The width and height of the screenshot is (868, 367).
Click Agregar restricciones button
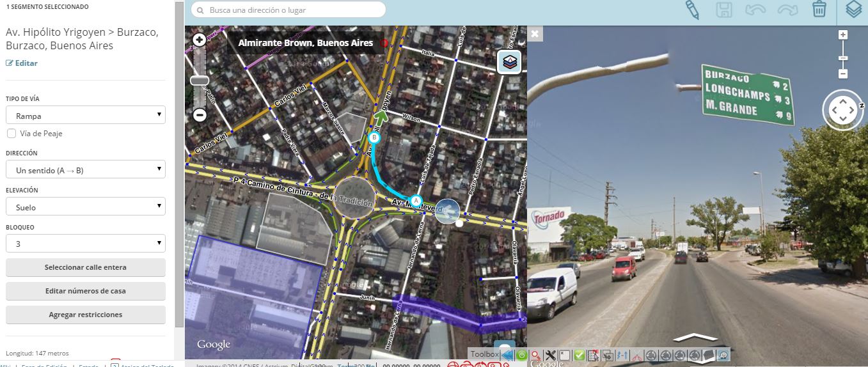pos(86,315)
